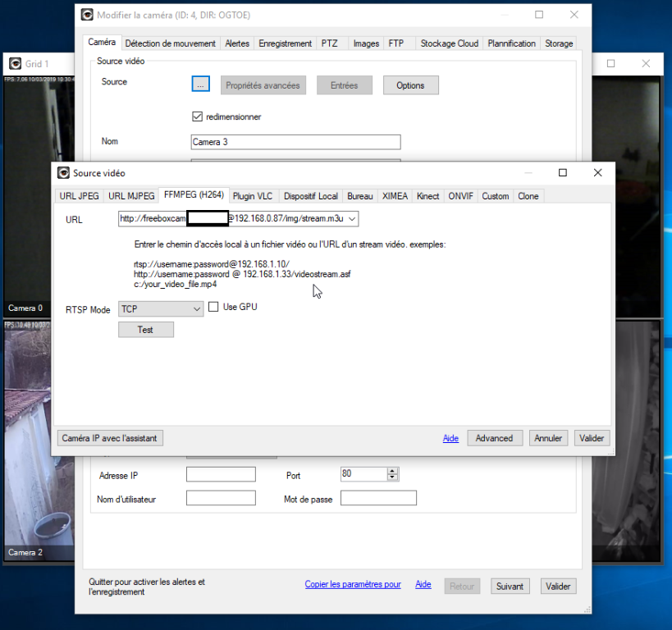
Task: Go to the Stockage Cloud tab
Action: point(449,43)
